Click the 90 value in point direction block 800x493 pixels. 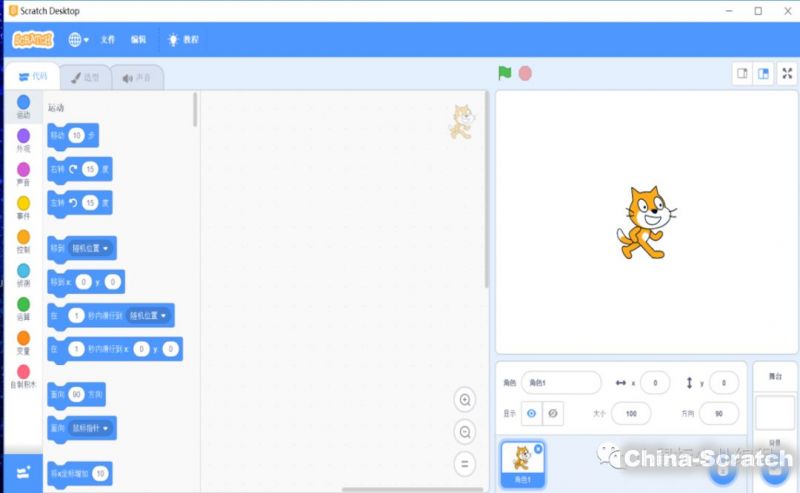click(77, 395)
